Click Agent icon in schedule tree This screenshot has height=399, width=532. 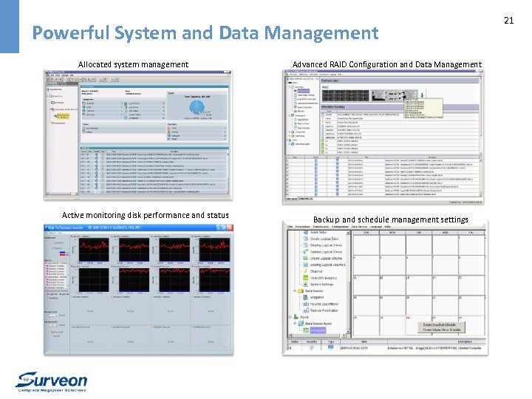(x=296, y=317)
